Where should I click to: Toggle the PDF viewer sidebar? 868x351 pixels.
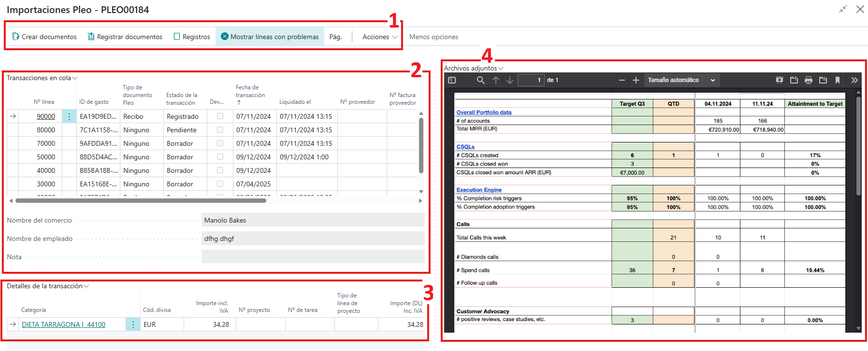tap(452, 80)
